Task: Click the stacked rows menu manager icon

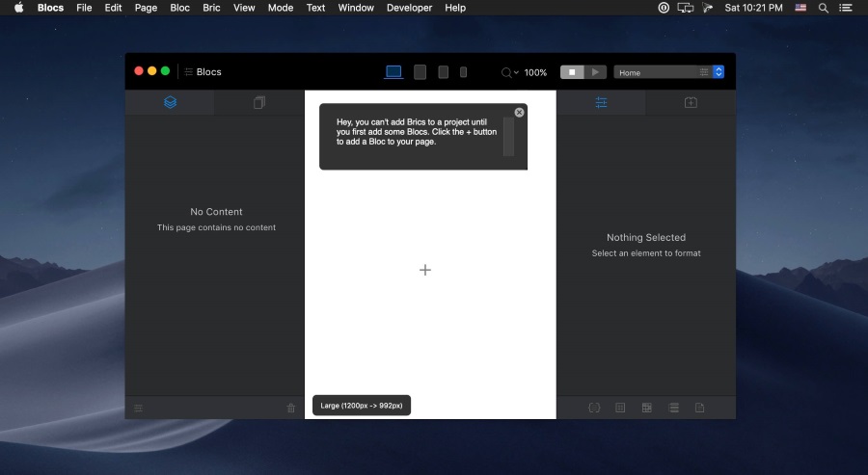Action: pyautogui.click(x=674, y=408)
